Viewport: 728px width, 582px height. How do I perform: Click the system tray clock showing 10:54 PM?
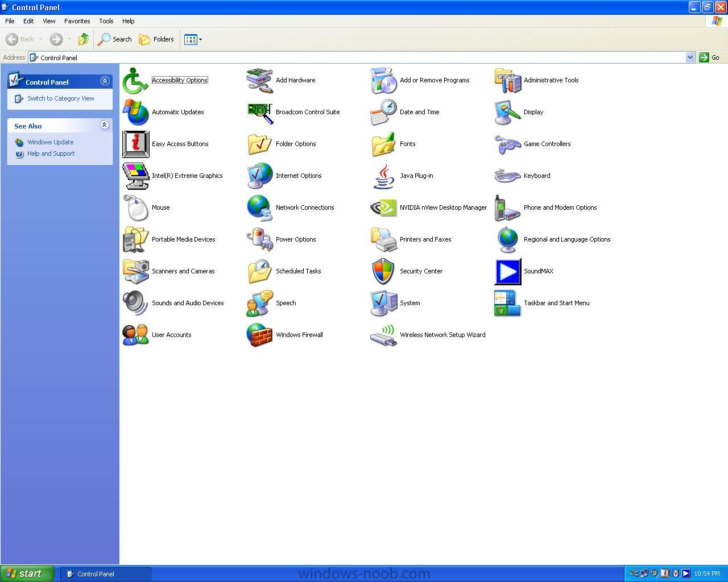707,574
